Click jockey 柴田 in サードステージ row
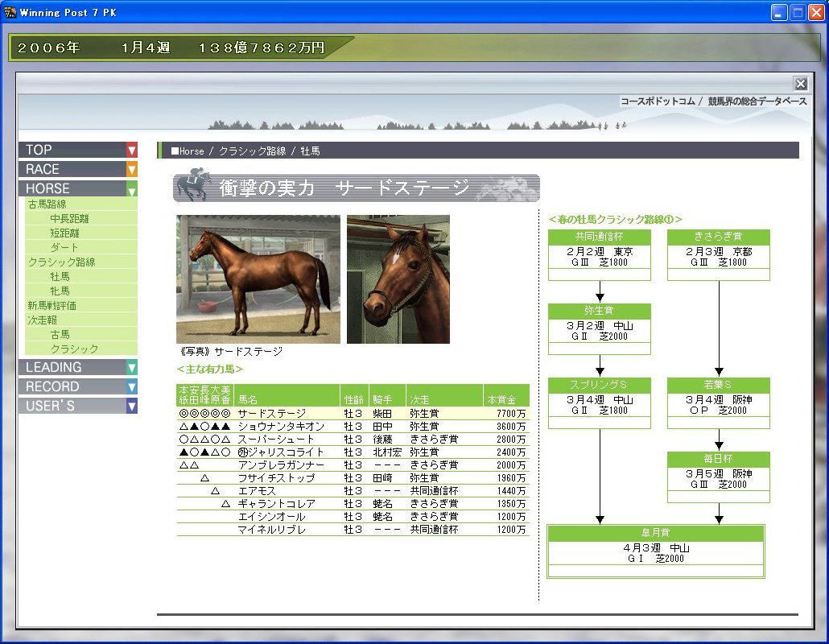The image size is (829, 644). tap(382, 414)
